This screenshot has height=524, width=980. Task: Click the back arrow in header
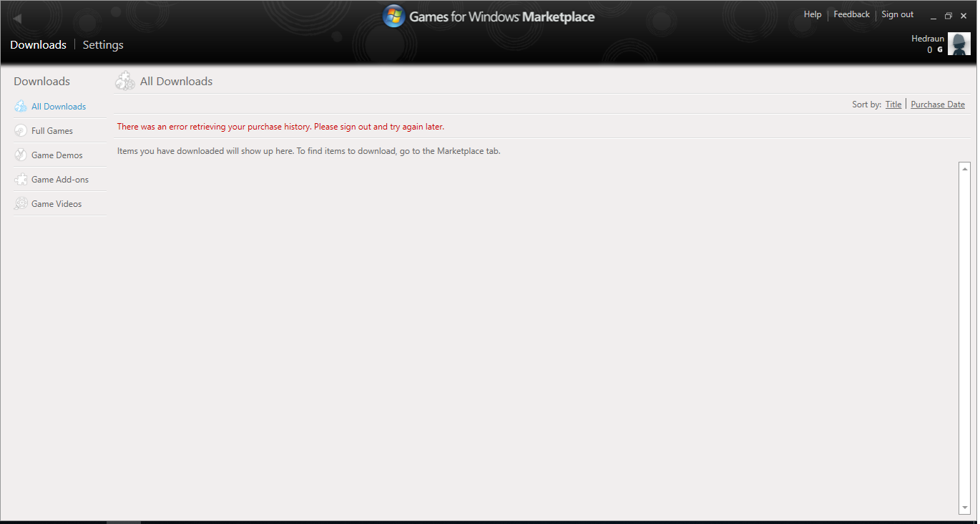(x=18, y=19)
